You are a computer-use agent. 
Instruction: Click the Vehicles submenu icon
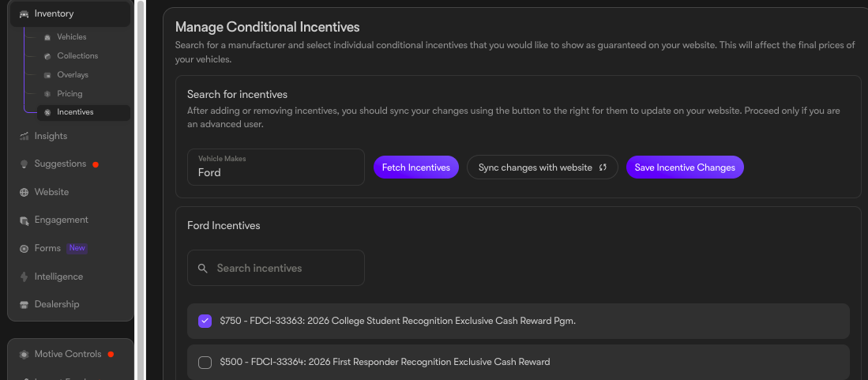point(47,37)
